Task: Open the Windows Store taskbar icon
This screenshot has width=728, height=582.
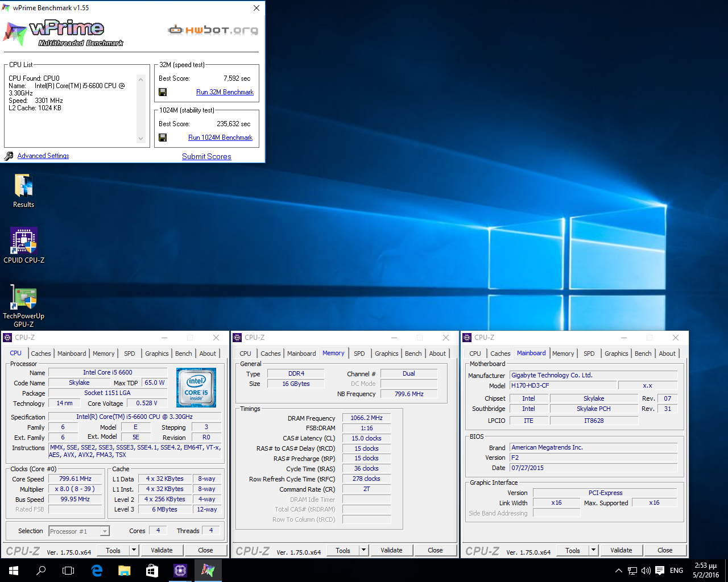Action: tap(152, 570)
